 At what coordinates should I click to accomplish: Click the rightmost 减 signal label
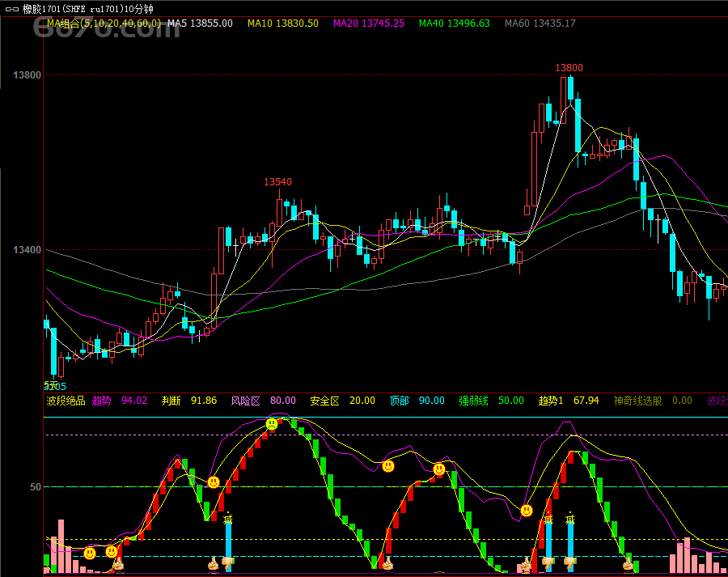tap(570, 519)
